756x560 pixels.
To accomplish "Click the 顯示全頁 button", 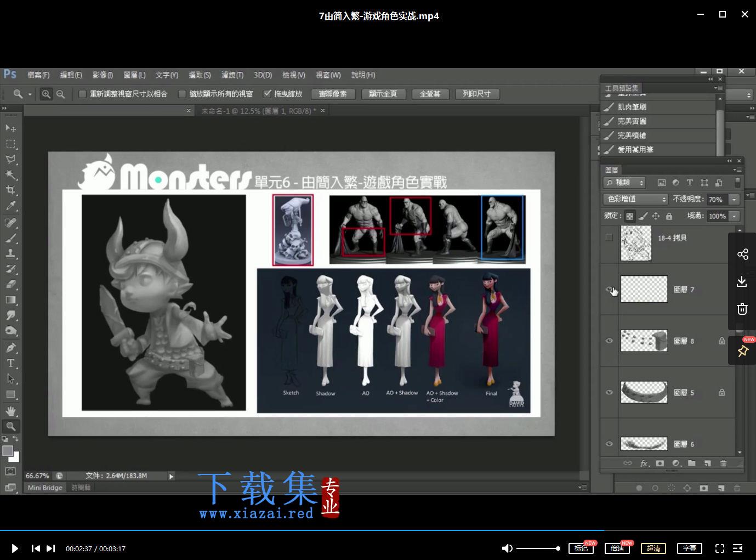I will pyautogui.click(x=383, y=94).
